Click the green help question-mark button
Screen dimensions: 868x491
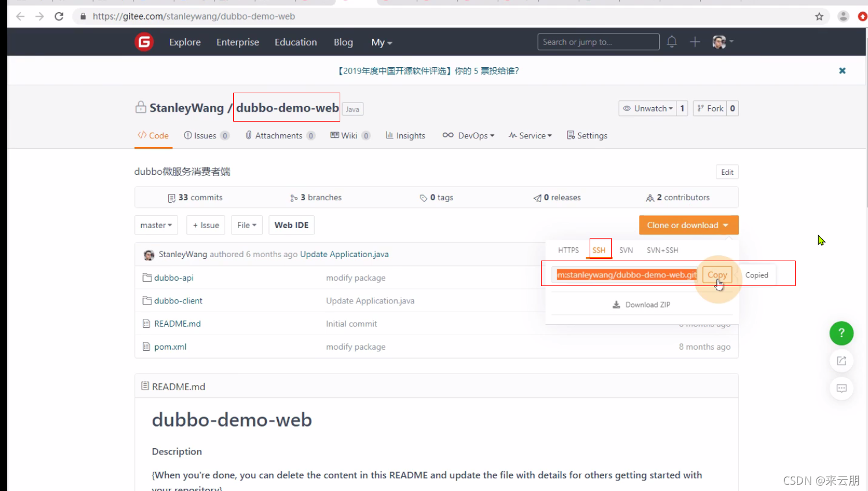click(841, 333)
